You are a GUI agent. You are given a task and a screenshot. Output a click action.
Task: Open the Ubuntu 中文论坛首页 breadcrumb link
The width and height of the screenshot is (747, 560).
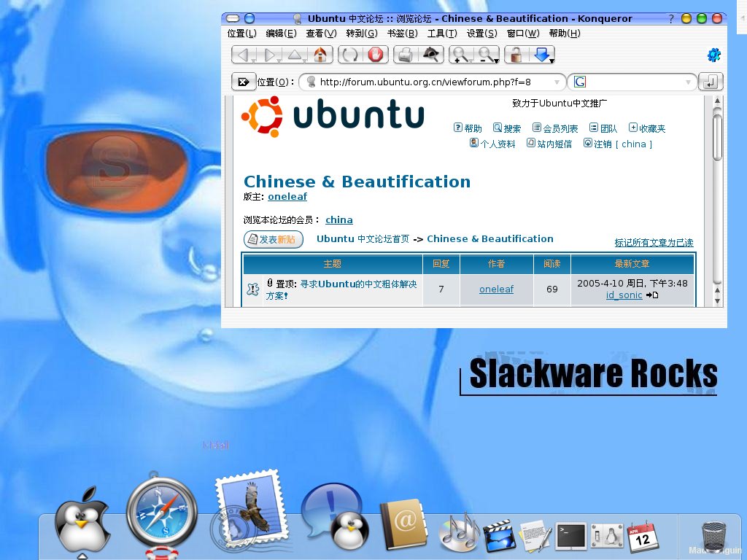(x=363, y=239)
